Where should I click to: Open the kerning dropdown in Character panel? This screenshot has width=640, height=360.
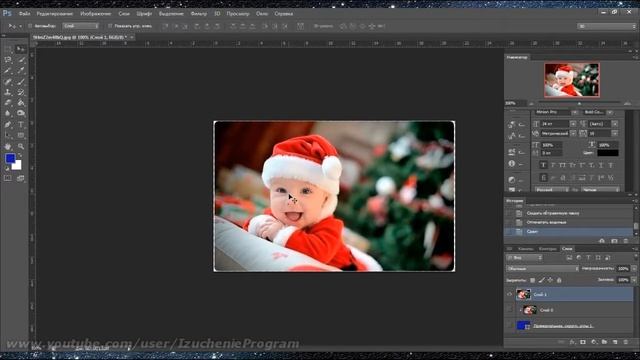(x=573, y=133)
